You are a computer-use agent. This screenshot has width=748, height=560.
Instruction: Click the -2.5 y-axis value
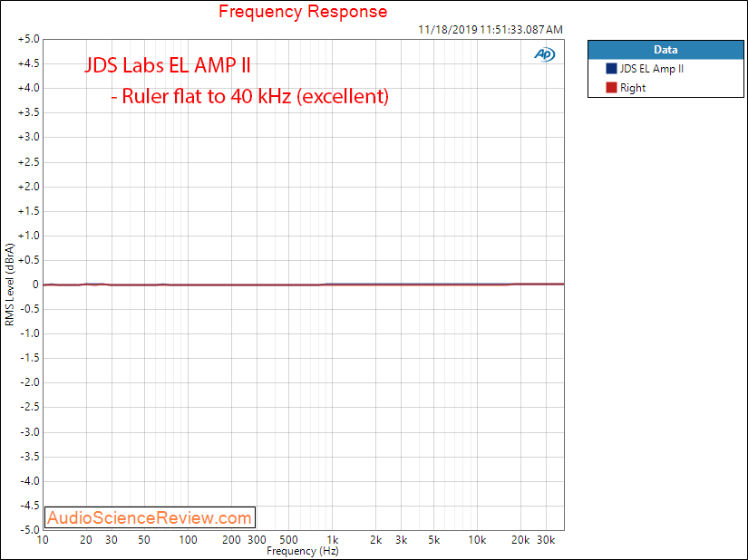(30, 407)
